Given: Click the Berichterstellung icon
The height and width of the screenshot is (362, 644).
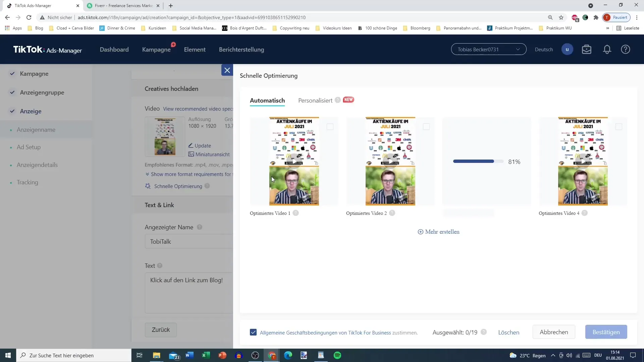Looking at the screenshot, I should (x=241, y=50).
